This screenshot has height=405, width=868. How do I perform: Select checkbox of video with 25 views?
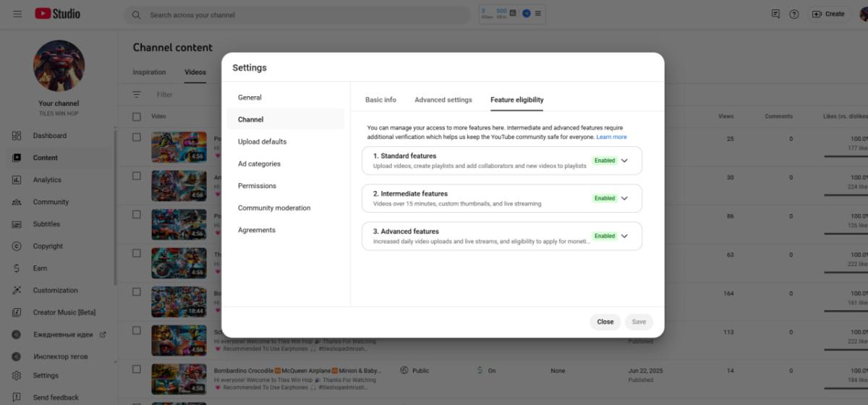[137, 137]
